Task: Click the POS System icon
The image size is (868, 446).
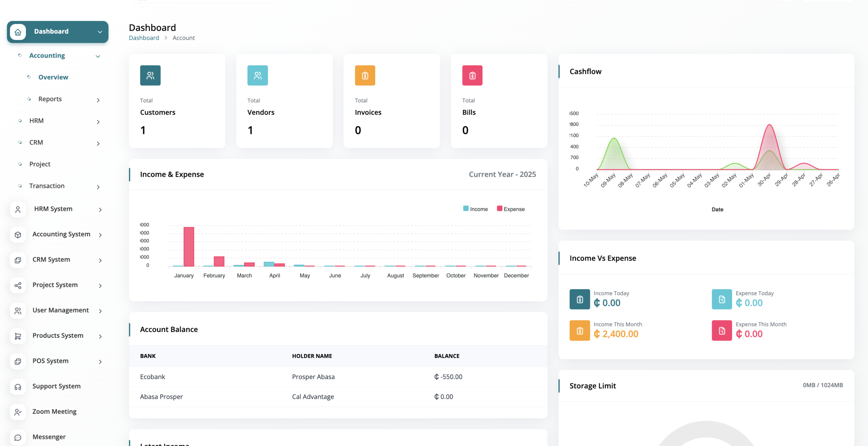Action: 18,361
